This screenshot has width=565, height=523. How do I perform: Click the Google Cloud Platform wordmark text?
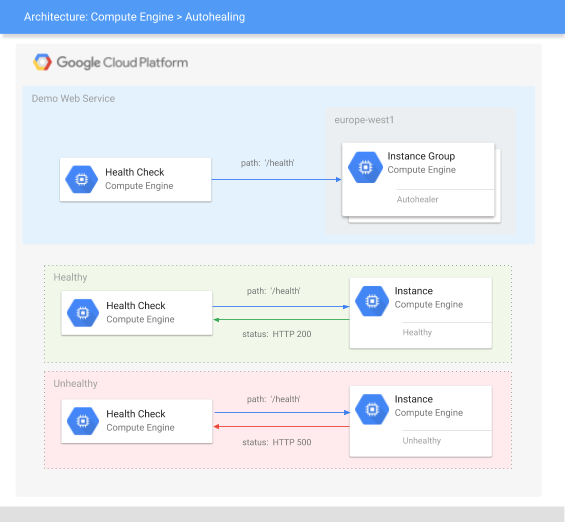(122, 63)
